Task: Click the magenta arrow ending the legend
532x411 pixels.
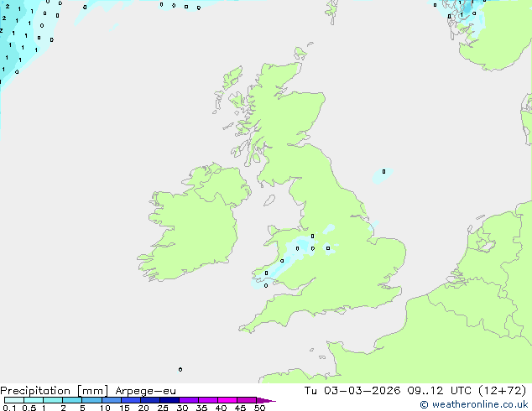Action: point(268,401)
